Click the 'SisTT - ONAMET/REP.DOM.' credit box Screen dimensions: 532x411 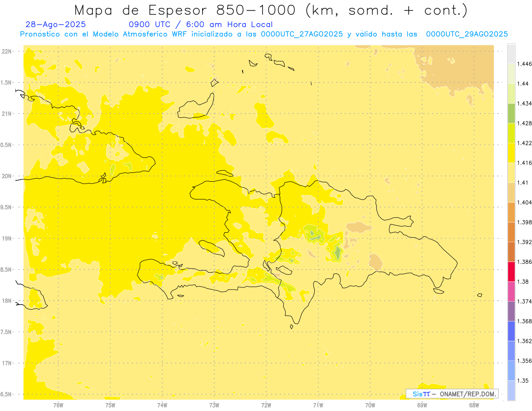(x=452, y=394)
